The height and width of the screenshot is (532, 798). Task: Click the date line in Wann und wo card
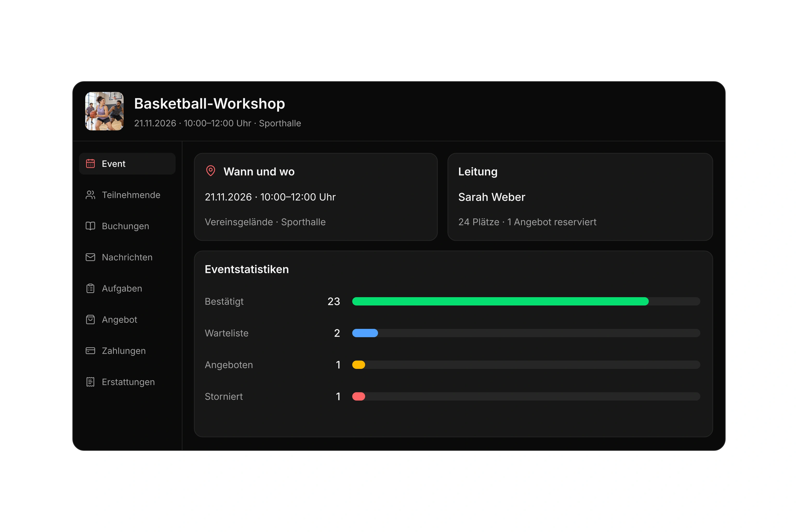270,197
